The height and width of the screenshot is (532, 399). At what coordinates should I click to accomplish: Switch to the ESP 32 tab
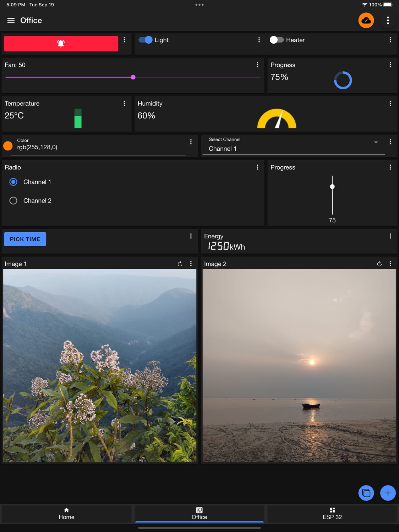click(332, 514)
